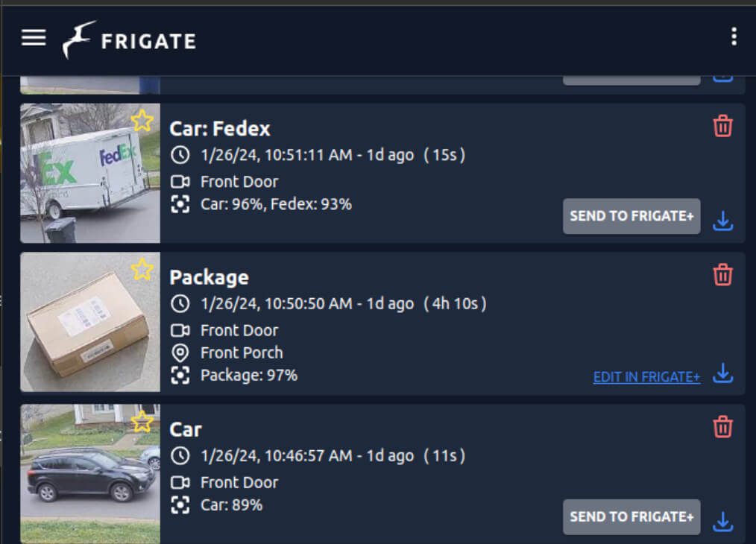Send black Car event to Frigate+
The height and width of the screenshot is (544, 756).
631,516
